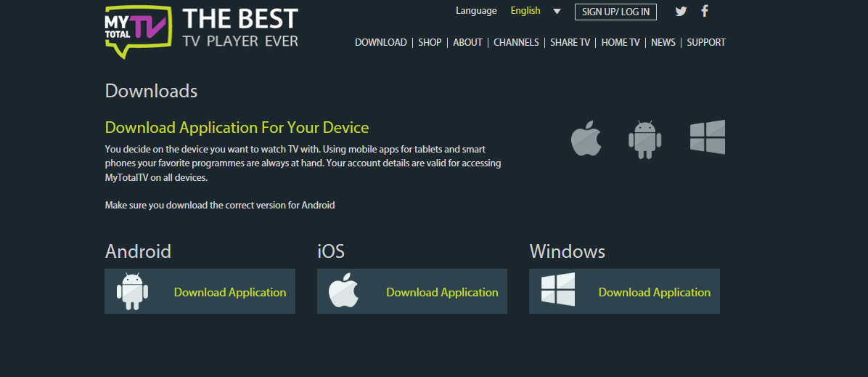Click Download Application under Windows
Image resolution: width=868 pixels, height=377 pixels.
pyautogui.click(x=655, y=292)
